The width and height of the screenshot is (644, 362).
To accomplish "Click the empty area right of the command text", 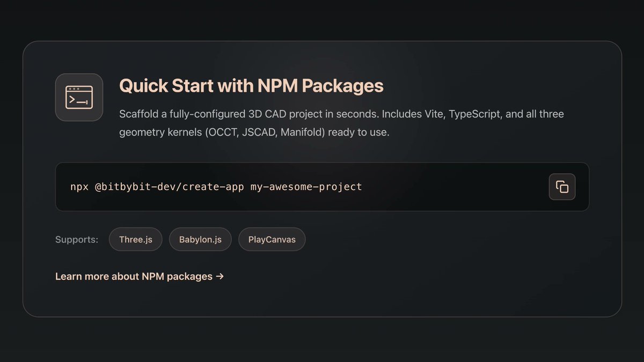I will point(455,187).
